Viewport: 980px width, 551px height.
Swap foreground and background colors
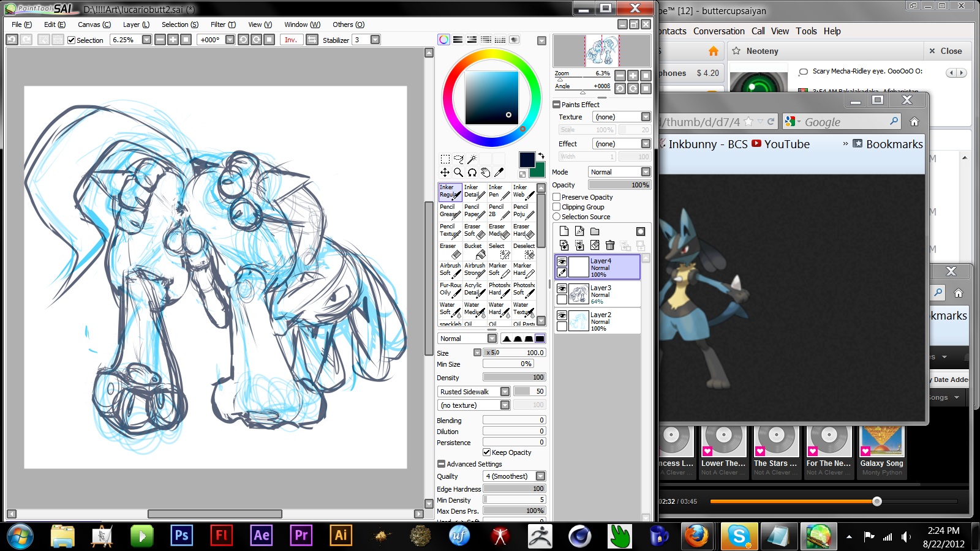click(x=541, y=156)
